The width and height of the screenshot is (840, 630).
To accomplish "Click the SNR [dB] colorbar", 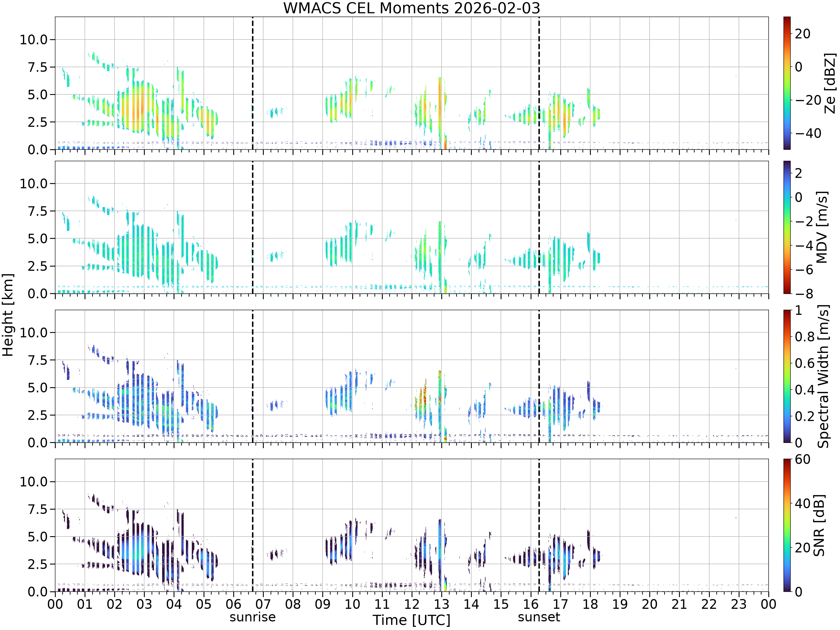I will [x=787, y=525].
